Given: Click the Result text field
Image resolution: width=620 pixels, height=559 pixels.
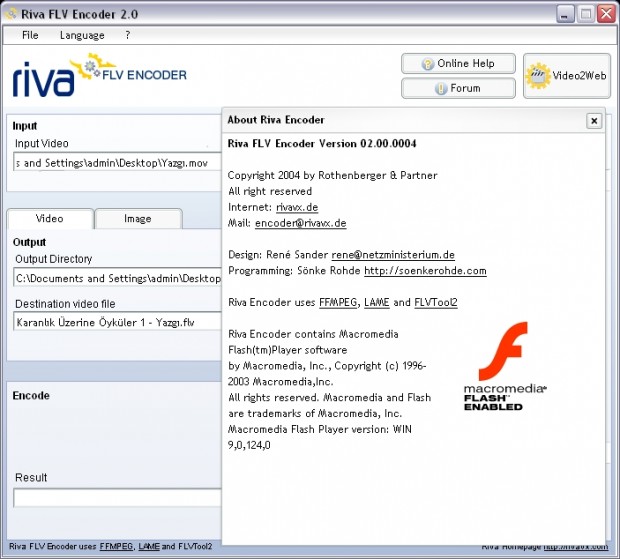Looking at the screenshot, I should coord(117,498).
